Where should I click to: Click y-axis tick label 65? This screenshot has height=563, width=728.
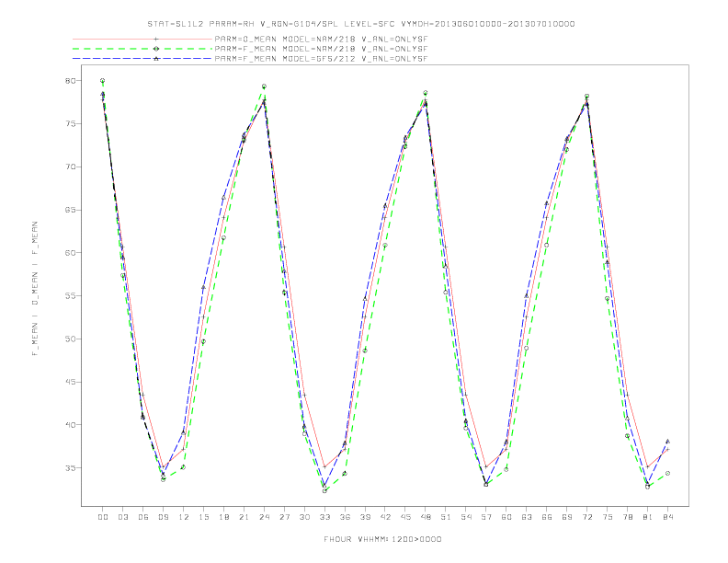pyautogui.click(x=70, y=210)
